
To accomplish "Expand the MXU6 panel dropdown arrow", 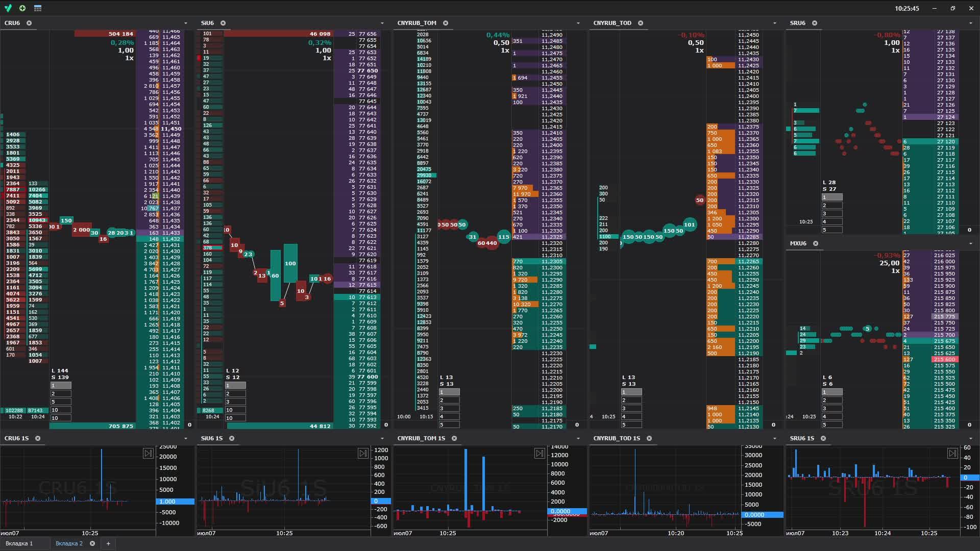I will point(971,243).
